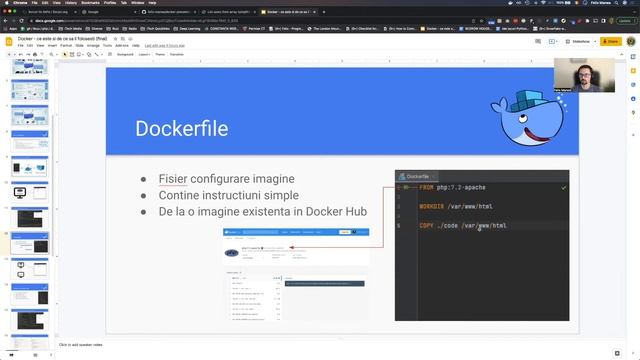
Task: Open a new browser tab with plus
Action: click(324, 12)
